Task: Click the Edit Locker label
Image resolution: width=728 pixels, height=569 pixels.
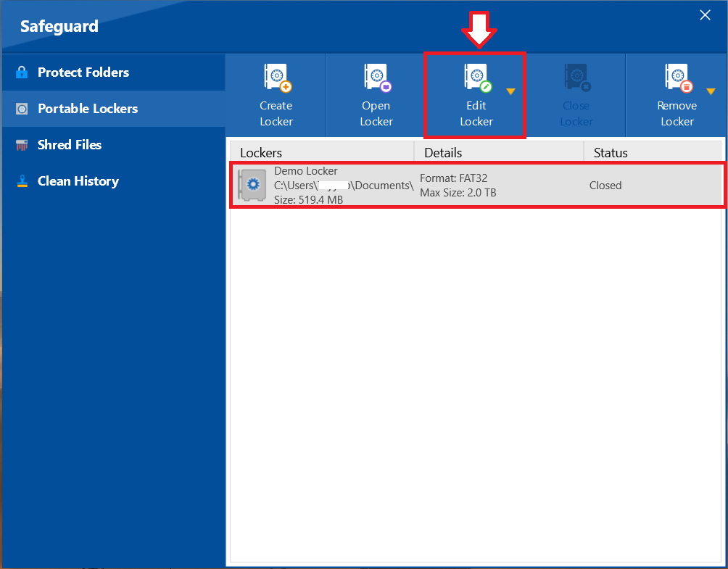Action: coord(476,114)
